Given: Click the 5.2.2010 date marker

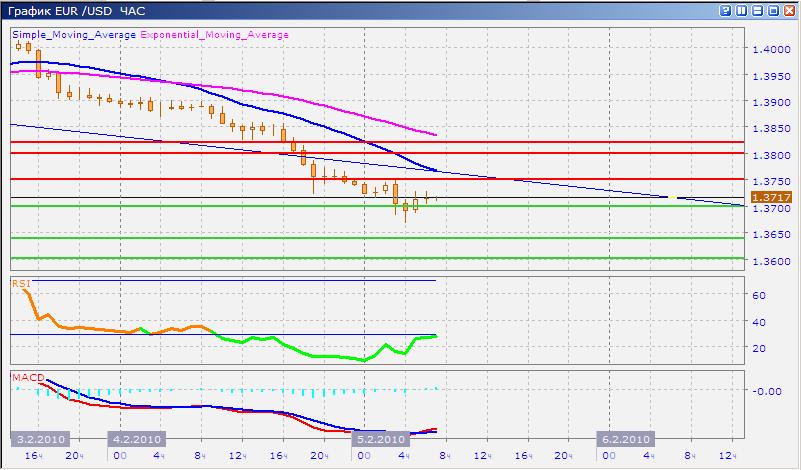Looking at the screenshot, I should tap(381, 439).
